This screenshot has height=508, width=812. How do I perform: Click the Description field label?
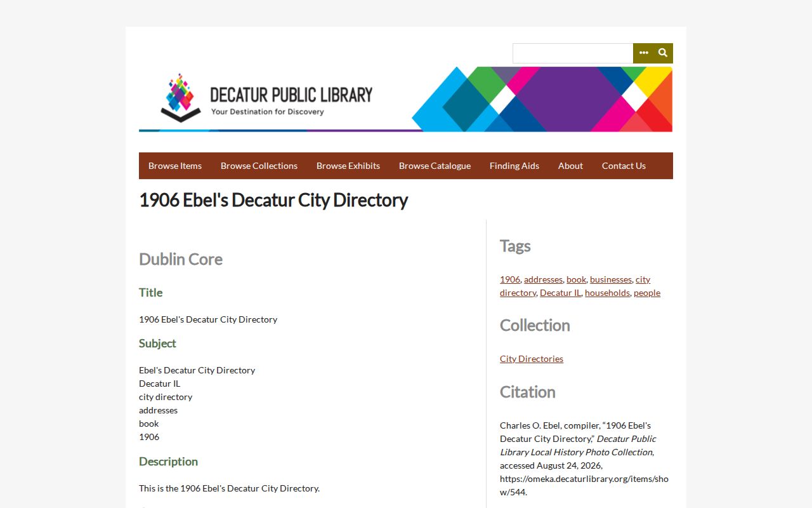(168, 462)
